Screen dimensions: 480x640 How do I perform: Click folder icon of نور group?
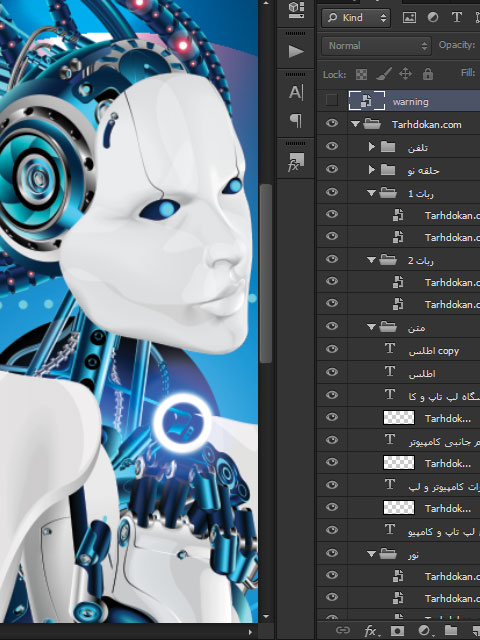point(388,553)
